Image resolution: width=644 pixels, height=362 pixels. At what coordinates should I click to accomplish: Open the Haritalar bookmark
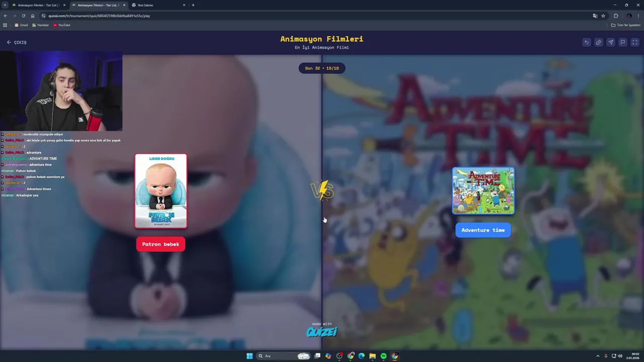(x=41, y=25)
